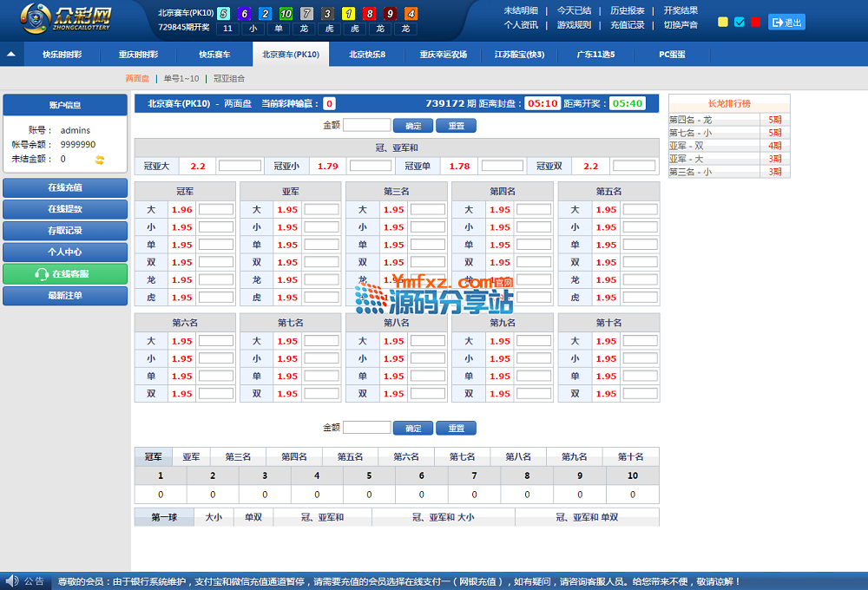The height and width of the screenshot is (590, 868).
Task: Click the 退出 logout icon button
Action: coord(787,22)
